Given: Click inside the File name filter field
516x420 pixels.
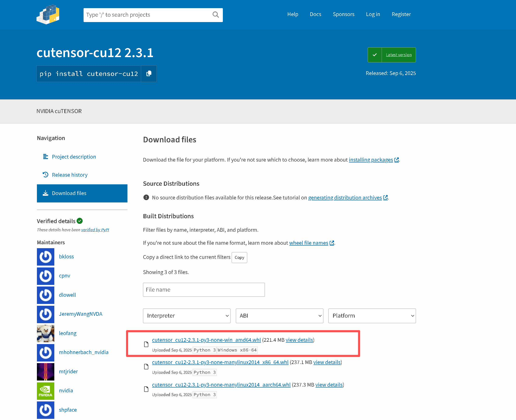Looking at the screenshot, I should (204, 290).
